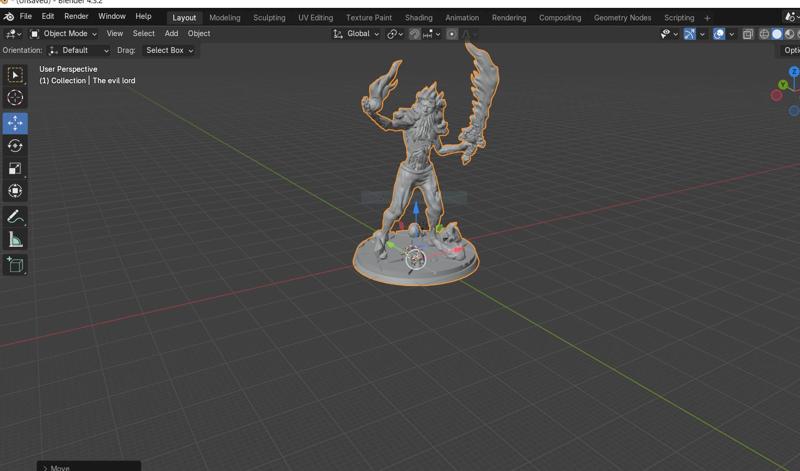
Task: Click the transform orientation axes icon
Action: 338,34
